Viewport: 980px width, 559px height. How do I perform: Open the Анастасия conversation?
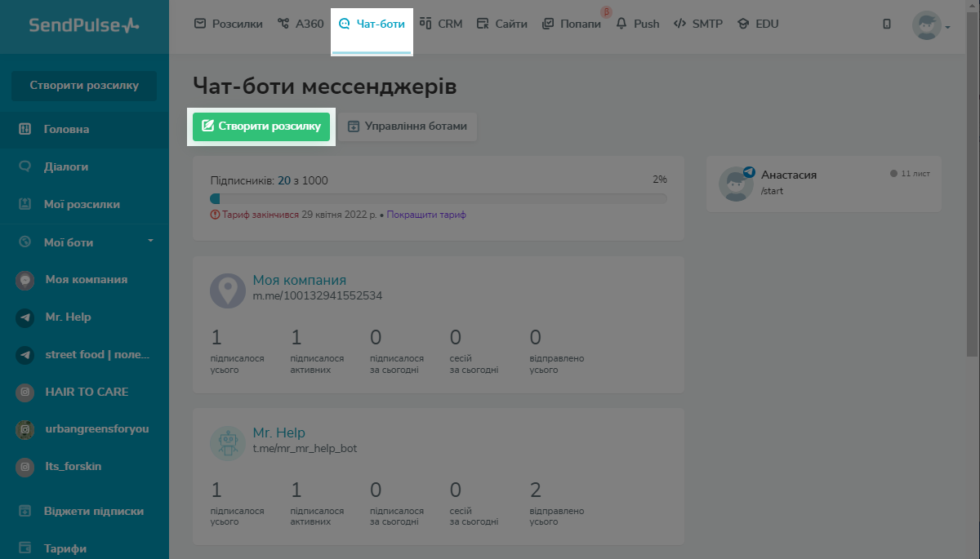(824, 184)
